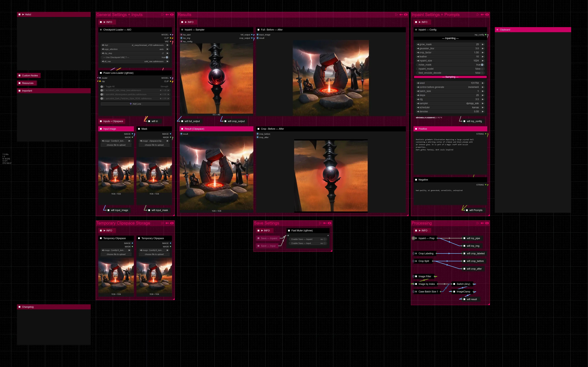This screenshot has height=367, width=588.
Task: Click the Add Lora button
Action: 135,104
